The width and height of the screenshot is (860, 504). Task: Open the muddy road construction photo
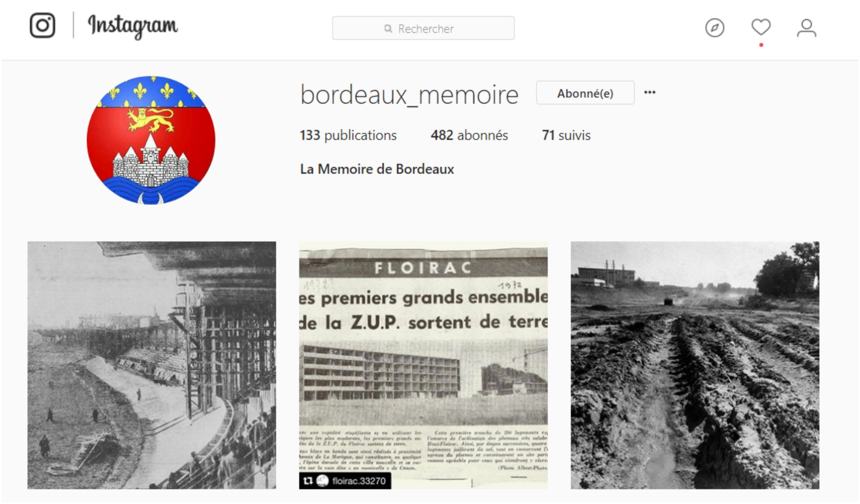click(695, 365)
